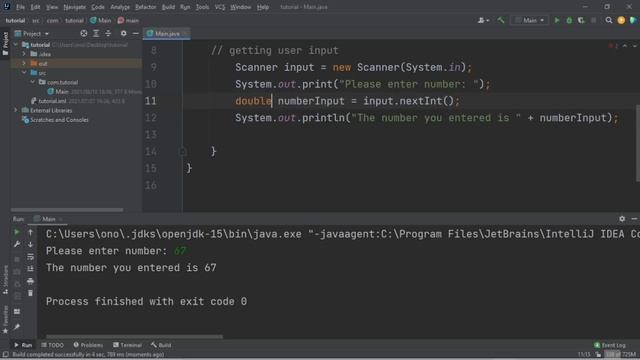Run with Coverage using the shield icon
The height and width of the screenshot is (360, 640).
point(581,20)
